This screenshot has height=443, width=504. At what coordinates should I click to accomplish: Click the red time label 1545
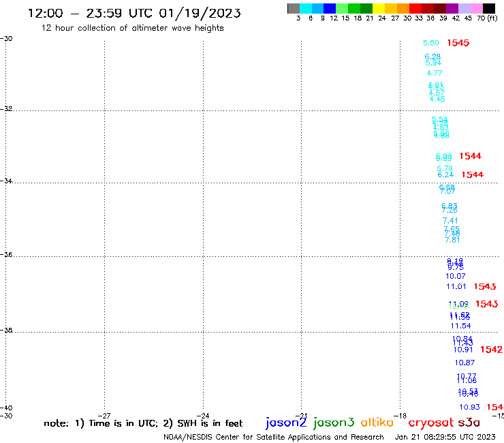tap(458, 43)
